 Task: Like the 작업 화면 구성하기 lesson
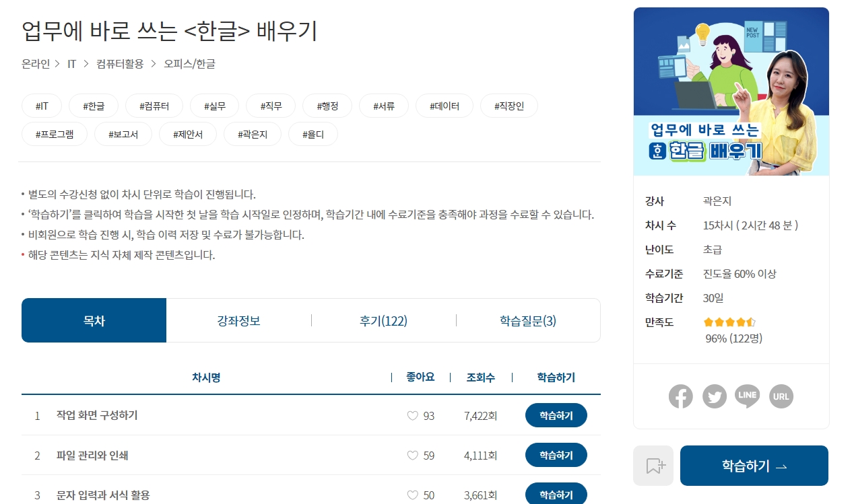point(412,416)
